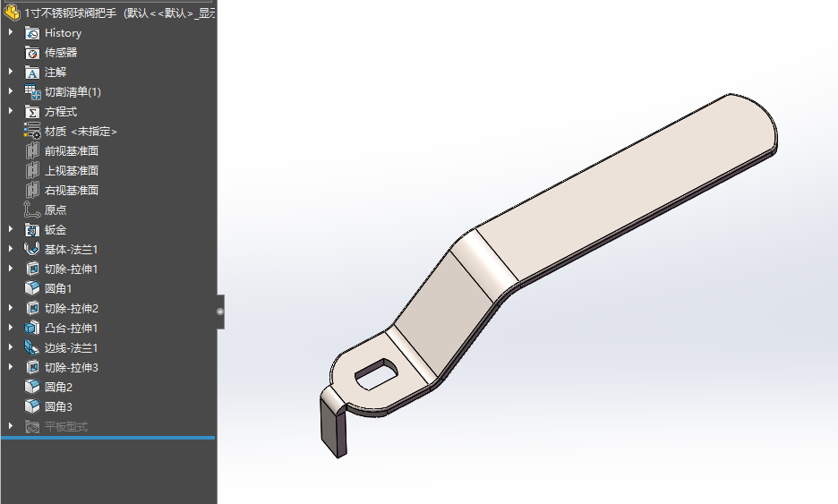Screen dimensions: 838x504
Task: Select the 注解 label
Action: pos(56,73)
